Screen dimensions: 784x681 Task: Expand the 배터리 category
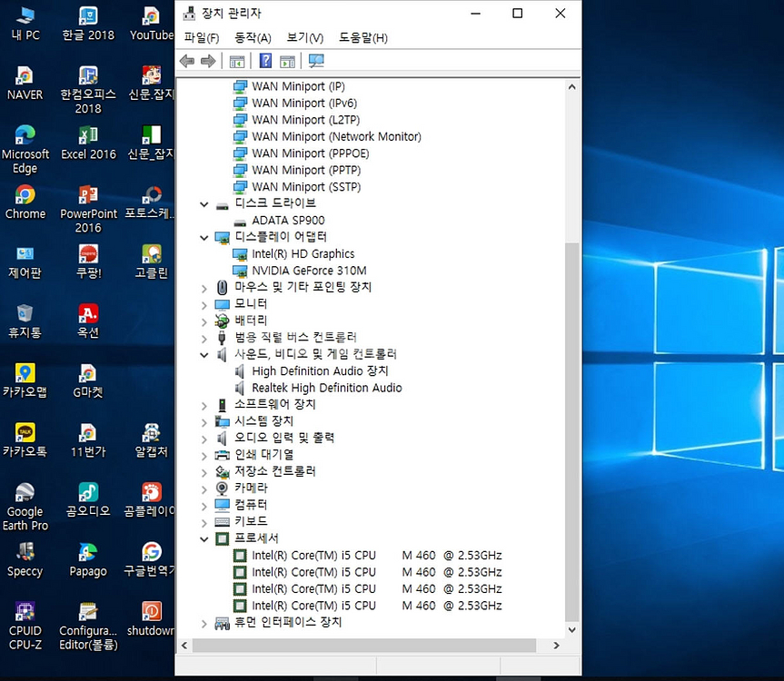(204, 321)
